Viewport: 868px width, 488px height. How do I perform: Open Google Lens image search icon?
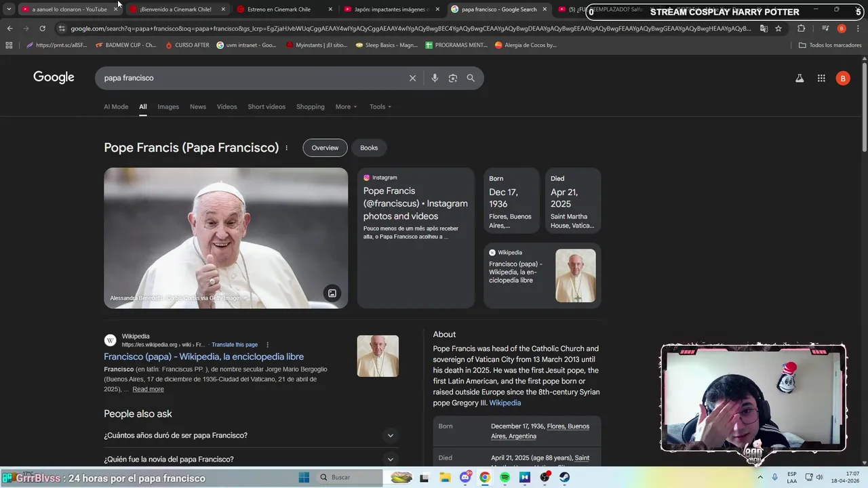[453, 78]
